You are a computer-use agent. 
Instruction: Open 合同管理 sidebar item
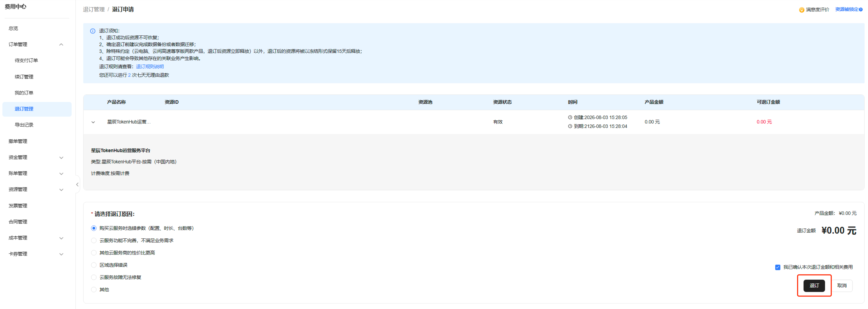(x=18, y=222)
